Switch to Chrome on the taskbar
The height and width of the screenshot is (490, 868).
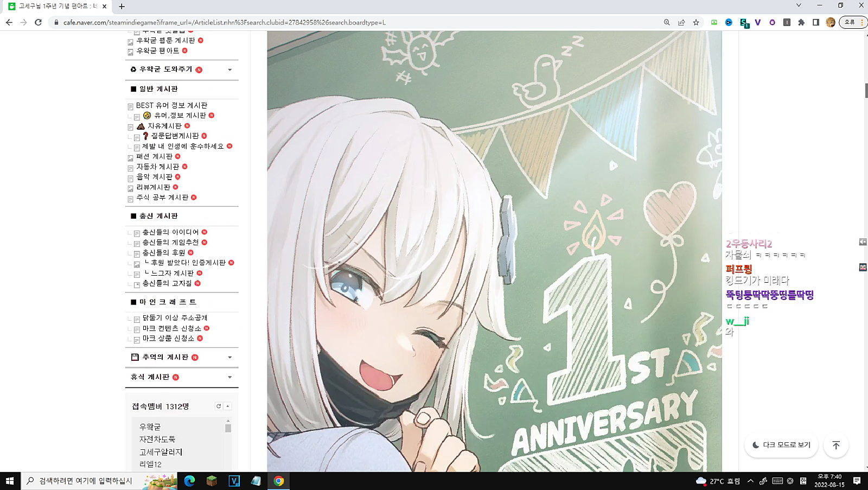278,481
